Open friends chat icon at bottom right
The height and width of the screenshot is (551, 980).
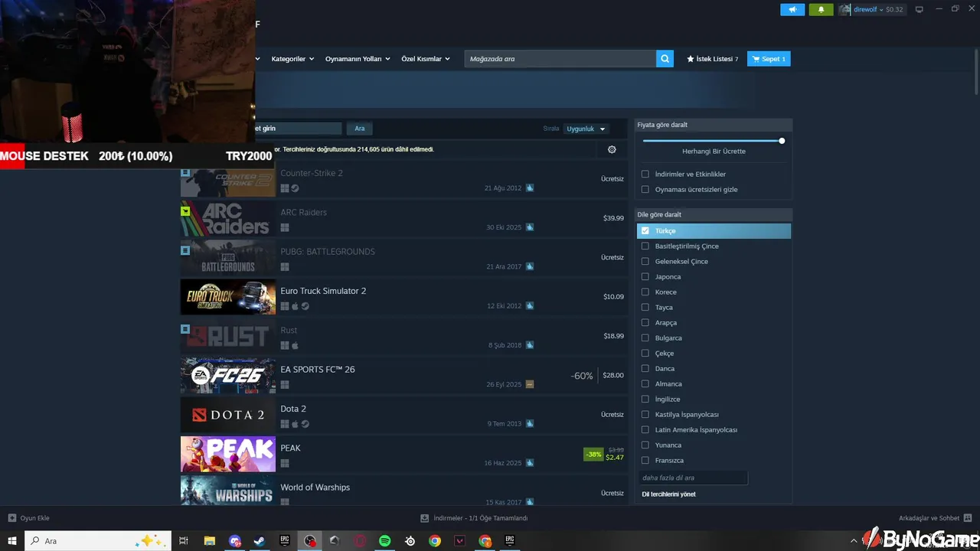[x=968, y=518]
